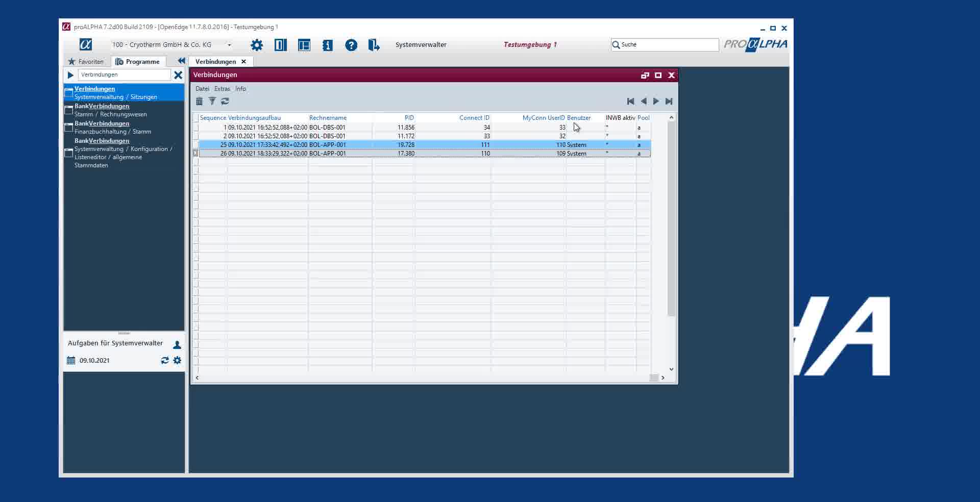Open the help question mark icon

click(x=351, y=45)
